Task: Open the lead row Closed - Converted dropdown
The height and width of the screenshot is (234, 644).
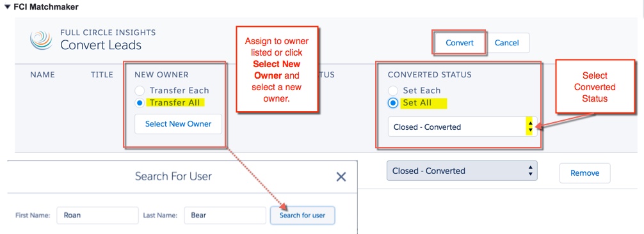Action: 462,171
